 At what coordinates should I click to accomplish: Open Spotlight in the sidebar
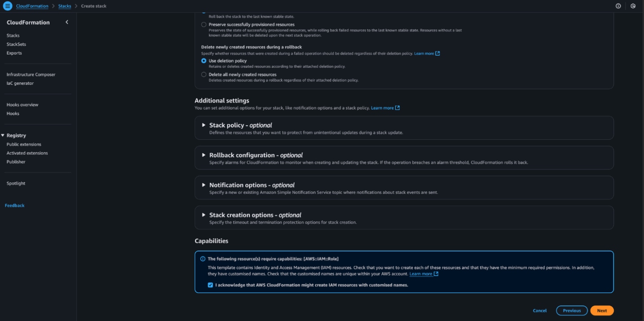(x=16, y=183)
